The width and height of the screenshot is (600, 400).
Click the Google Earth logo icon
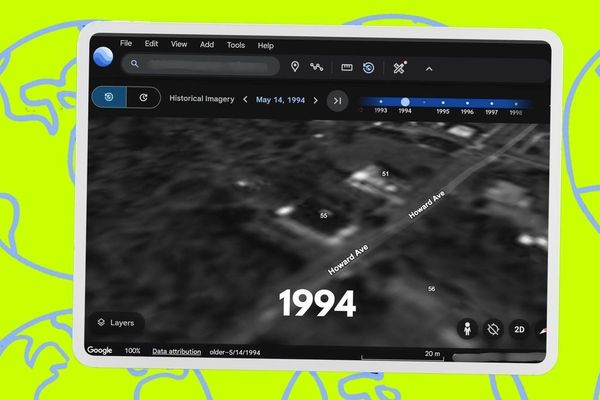pos(103,57)
